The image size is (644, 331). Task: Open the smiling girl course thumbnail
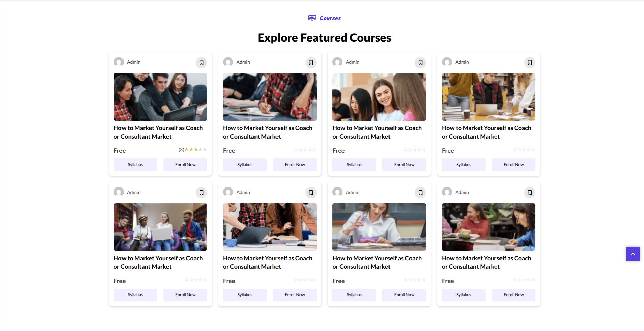[x=379, y=97]
